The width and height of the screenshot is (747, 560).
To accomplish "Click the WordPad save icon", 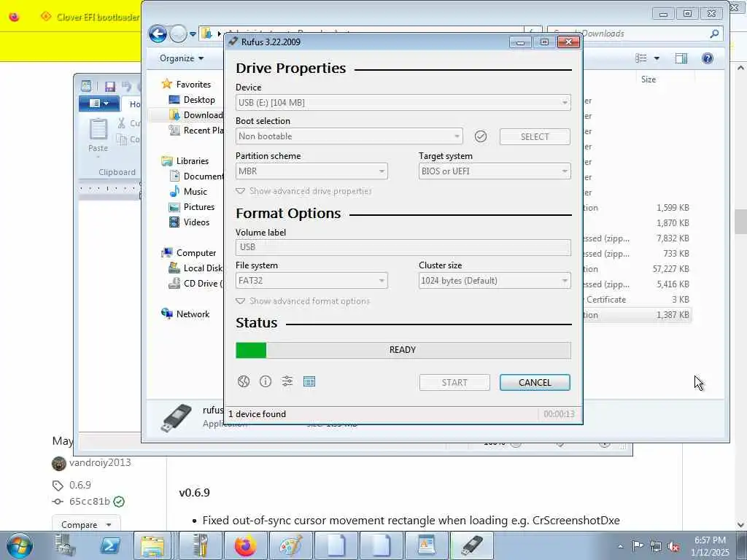I will coord(110,86).
